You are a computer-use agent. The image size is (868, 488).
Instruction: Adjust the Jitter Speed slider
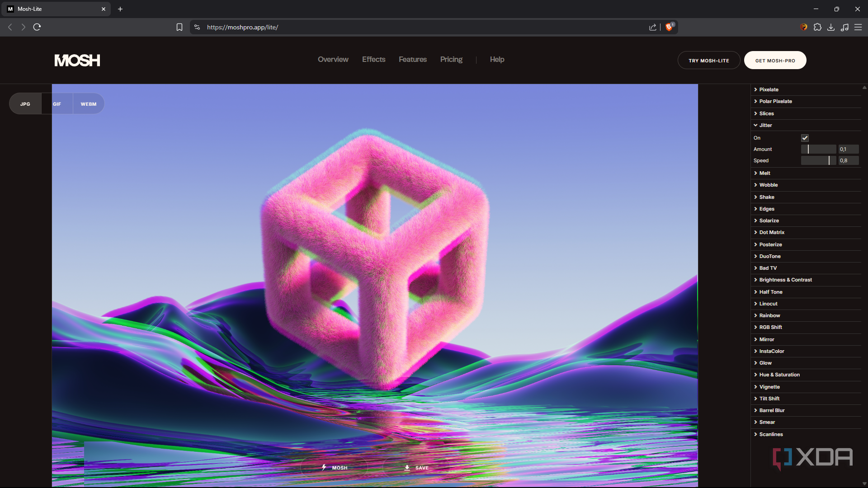818,160
